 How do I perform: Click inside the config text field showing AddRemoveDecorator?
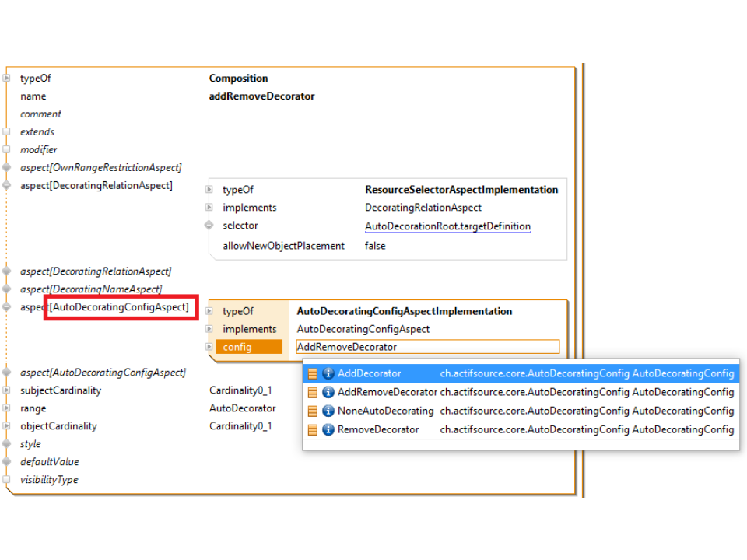428,346
